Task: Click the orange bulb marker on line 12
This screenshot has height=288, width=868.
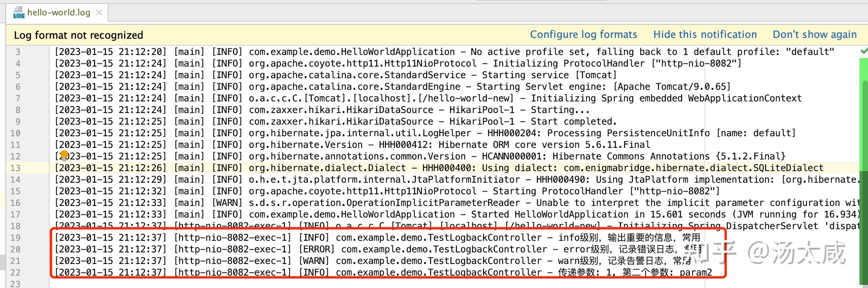Action: point(64,155)
